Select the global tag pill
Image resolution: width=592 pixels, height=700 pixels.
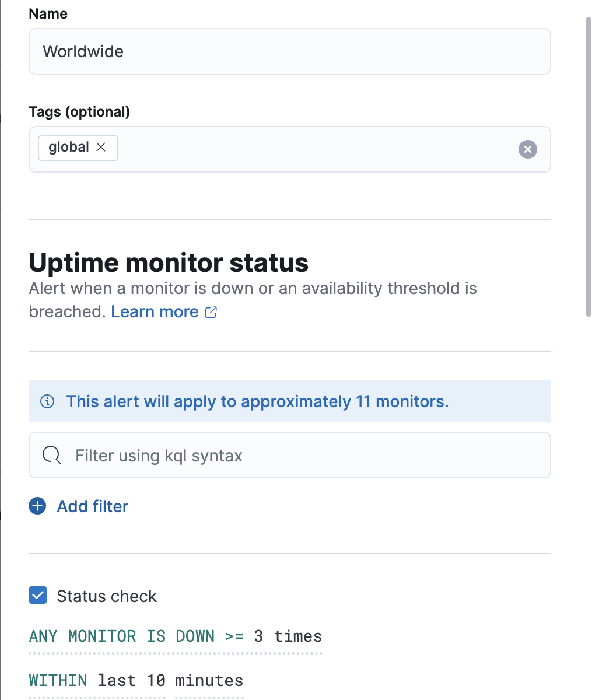point(70,148)
